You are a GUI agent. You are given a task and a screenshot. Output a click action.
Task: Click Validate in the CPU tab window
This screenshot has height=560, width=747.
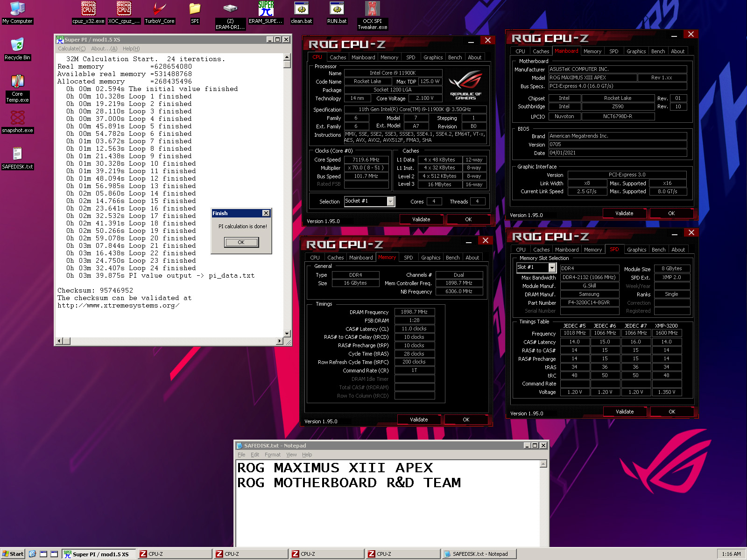421,219
